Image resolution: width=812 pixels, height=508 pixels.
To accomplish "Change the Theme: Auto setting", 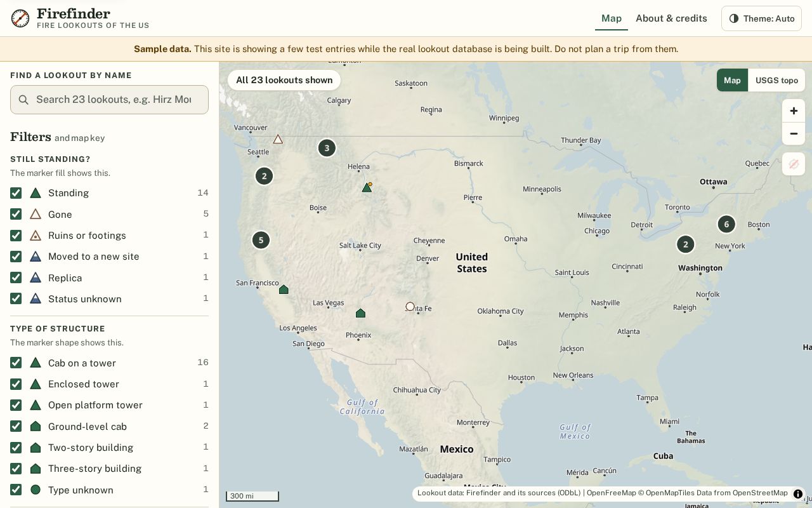I will (761, 18).
